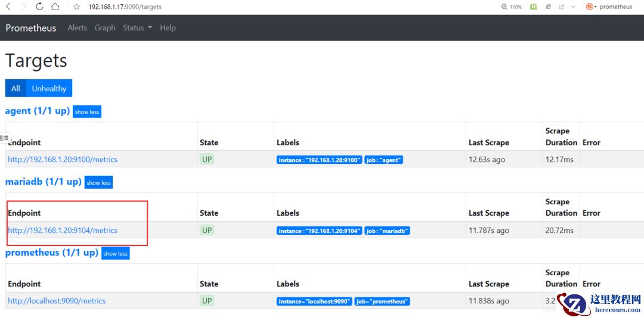Switch to IE compatibility mode icon
The height and width of the screenshot is (317, 644).
tap(548, 7)
